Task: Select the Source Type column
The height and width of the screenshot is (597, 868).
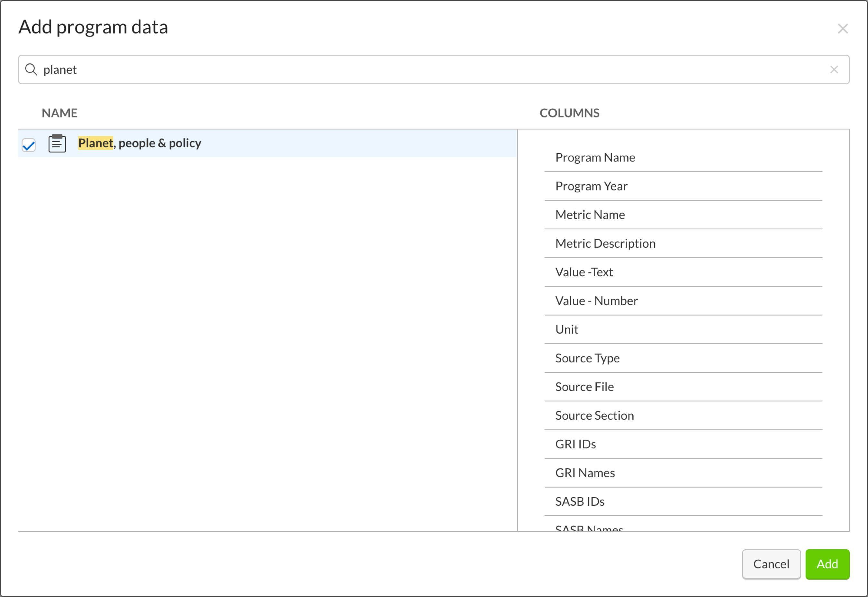Action: (683, 358)
